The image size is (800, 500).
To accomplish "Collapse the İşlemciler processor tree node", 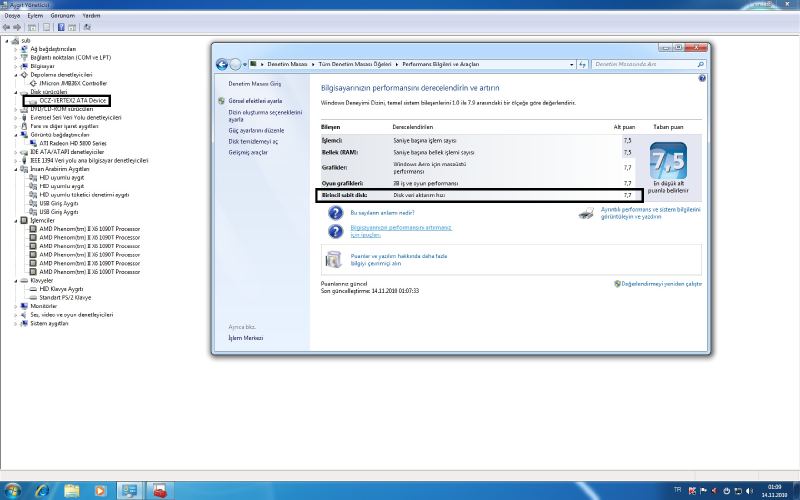I will pyautogui.click(x=16, y=220).
